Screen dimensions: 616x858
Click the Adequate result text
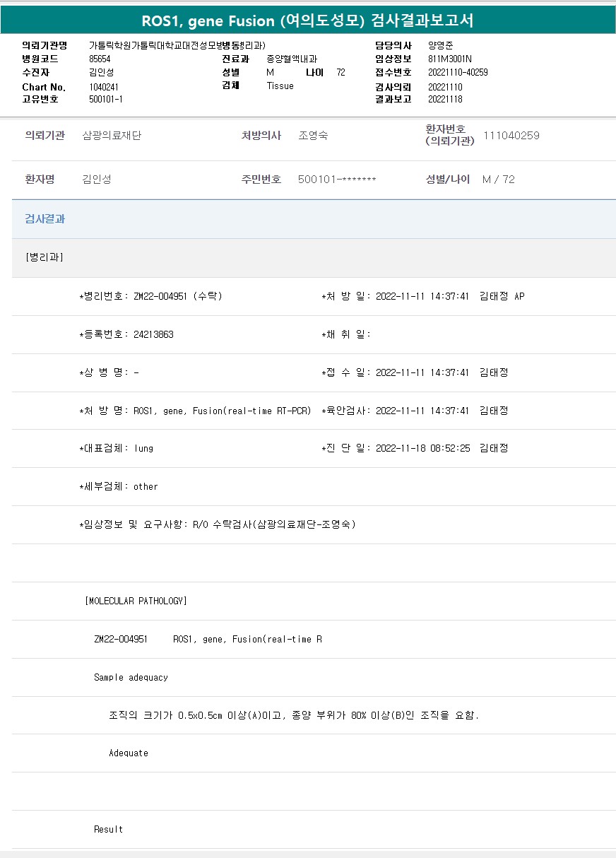point(129,753)
